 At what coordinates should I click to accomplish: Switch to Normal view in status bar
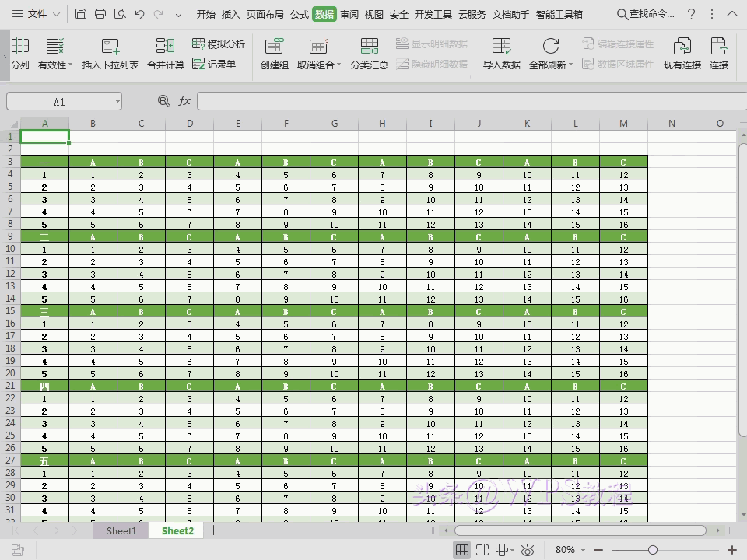point(461,550)
